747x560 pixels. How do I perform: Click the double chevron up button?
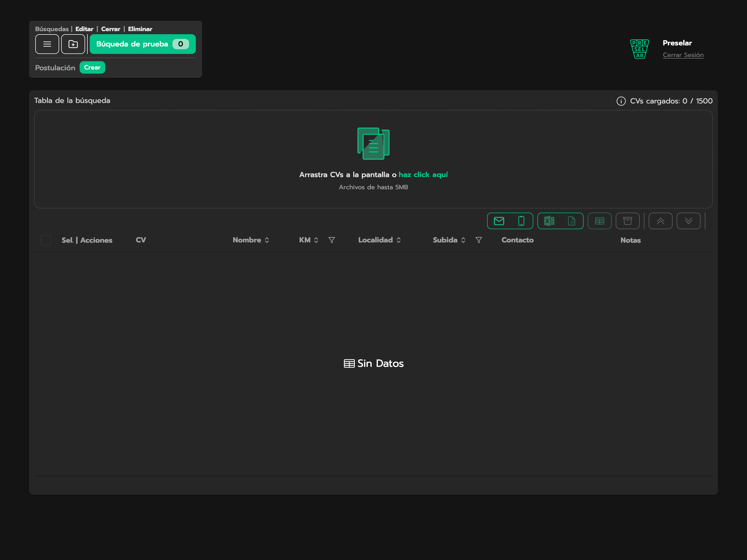660,221
